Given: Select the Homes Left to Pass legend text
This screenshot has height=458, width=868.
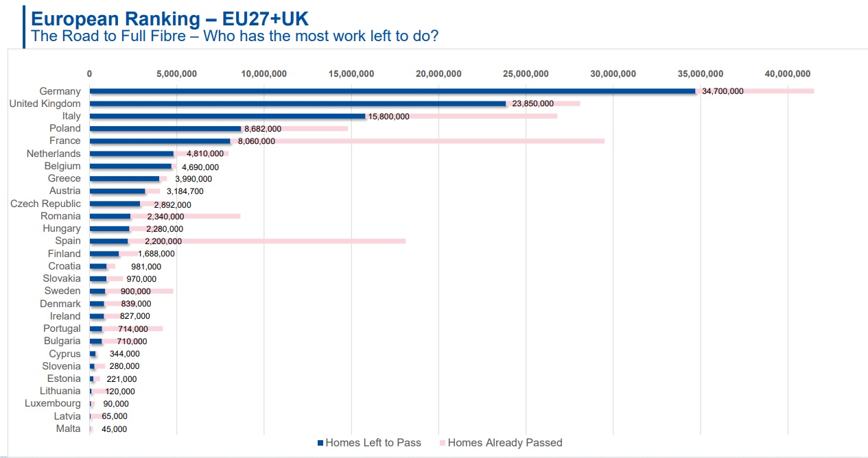Looking at the screenshot, I should tap(373, 443).
